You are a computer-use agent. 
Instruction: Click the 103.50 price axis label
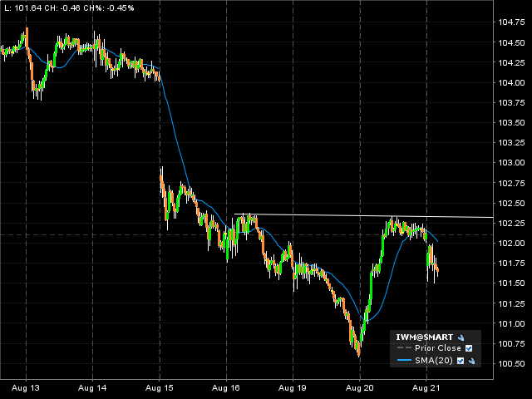(511, 123)
